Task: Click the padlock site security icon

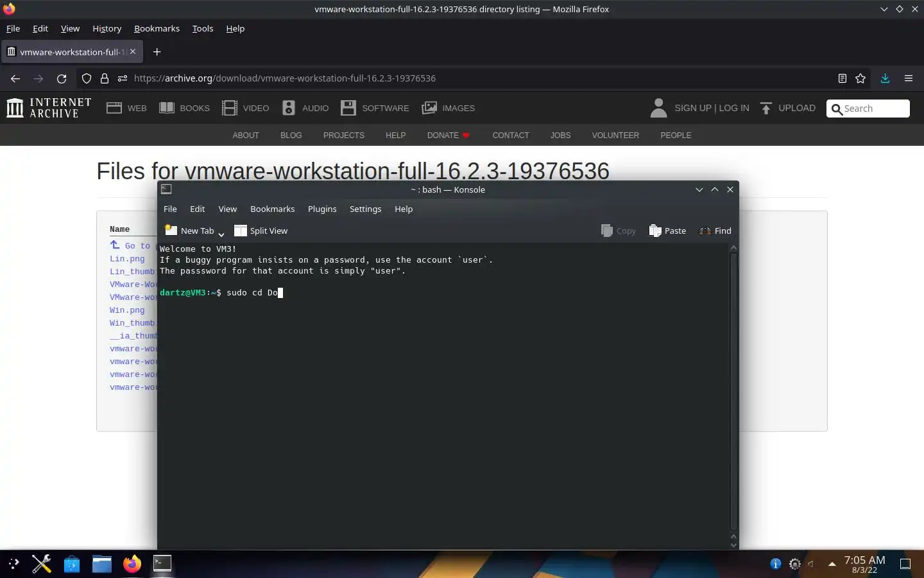Action: pyautogui.click(x=105, y=78)
